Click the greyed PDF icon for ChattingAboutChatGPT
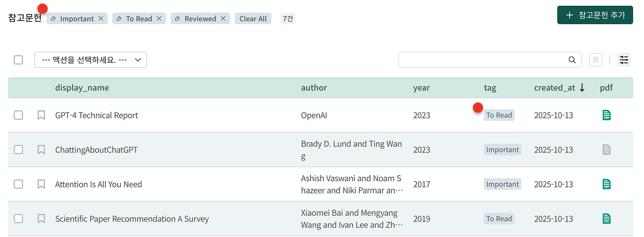The height and width of the screenshot is (237, 644). 606,150
